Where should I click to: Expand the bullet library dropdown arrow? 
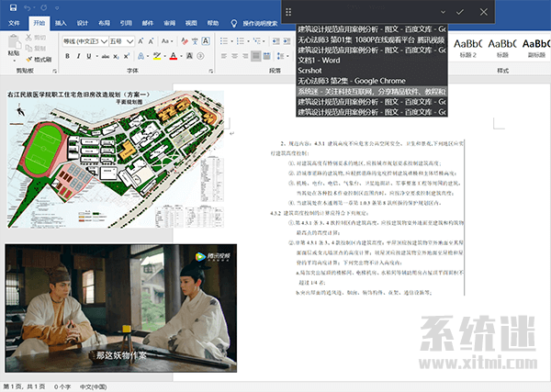(231, 41)
